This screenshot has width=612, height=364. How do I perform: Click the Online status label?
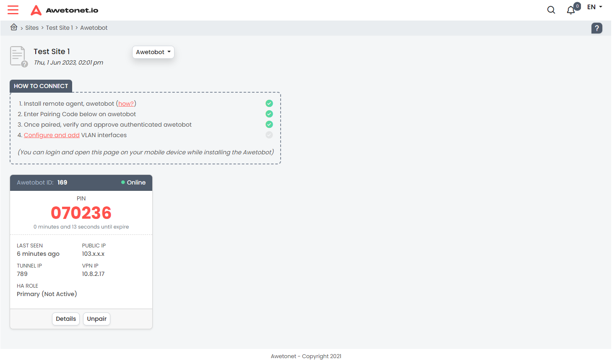pyautogui.click(x=136, y=182)
